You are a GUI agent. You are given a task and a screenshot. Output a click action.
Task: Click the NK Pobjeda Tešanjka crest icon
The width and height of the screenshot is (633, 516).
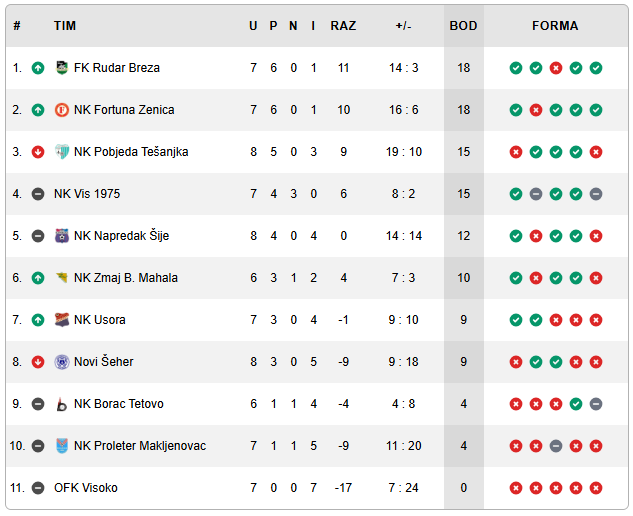click(62, 152)
